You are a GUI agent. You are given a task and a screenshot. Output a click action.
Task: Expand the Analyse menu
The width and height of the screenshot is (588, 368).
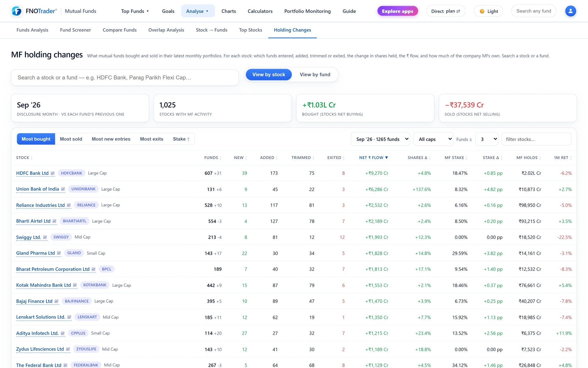pyautogui.click(x=198, y=11)
